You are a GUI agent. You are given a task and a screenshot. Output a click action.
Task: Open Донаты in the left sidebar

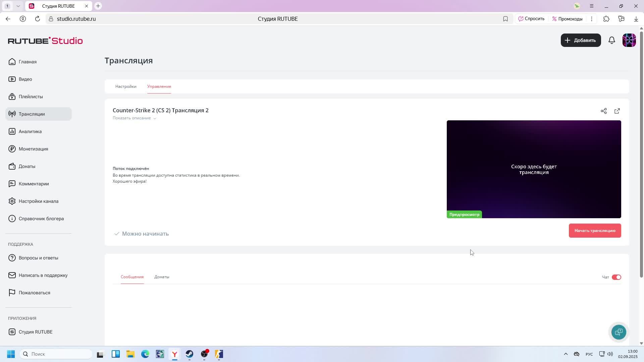pos(27,166)
